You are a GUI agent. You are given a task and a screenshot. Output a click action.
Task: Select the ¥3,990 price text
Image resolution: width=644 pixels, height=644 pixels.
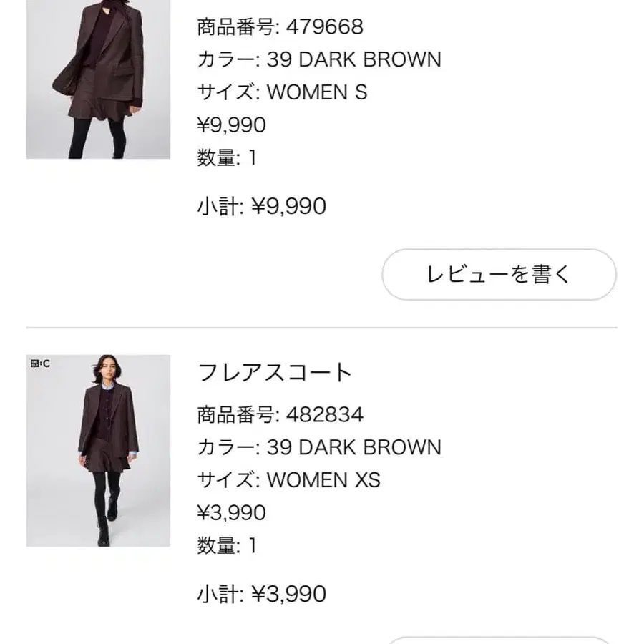pos(230,512)
